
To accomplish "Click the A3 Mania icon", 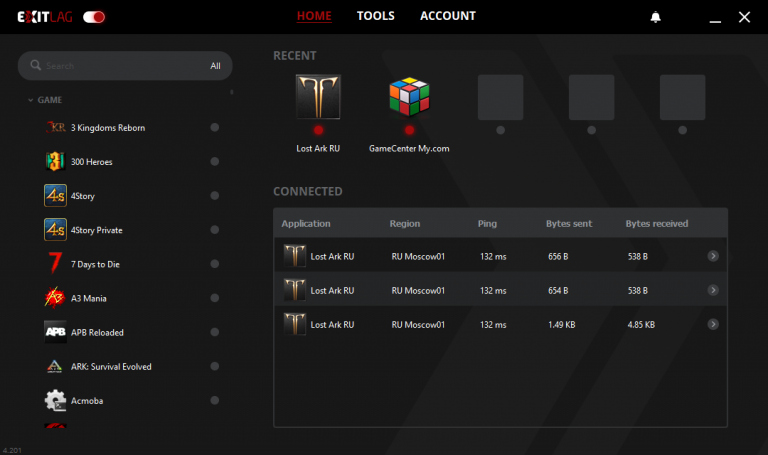I will tap(55, 298).
